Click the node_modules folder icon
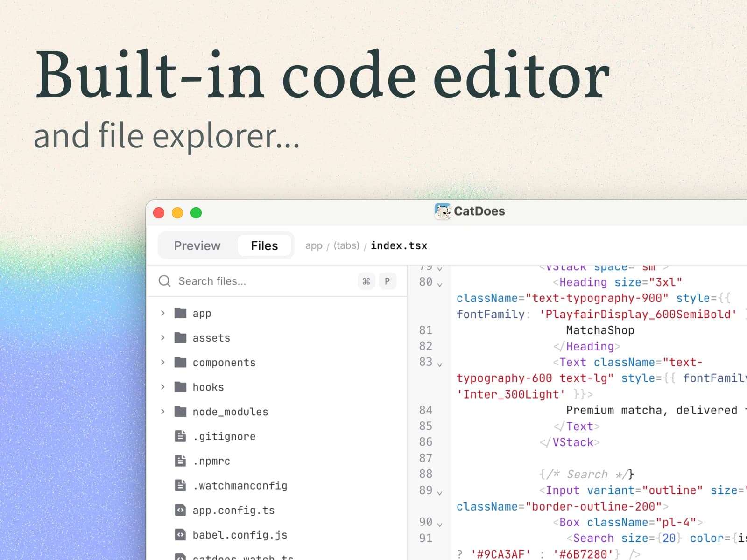The height and width of the screenshot is (560, 747). [x=180, y=412]
